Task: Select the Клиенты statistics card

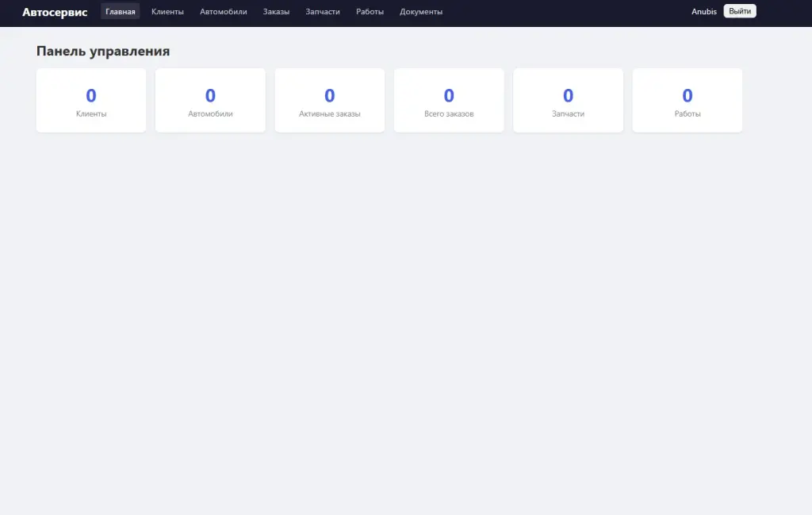Action: 91,100
